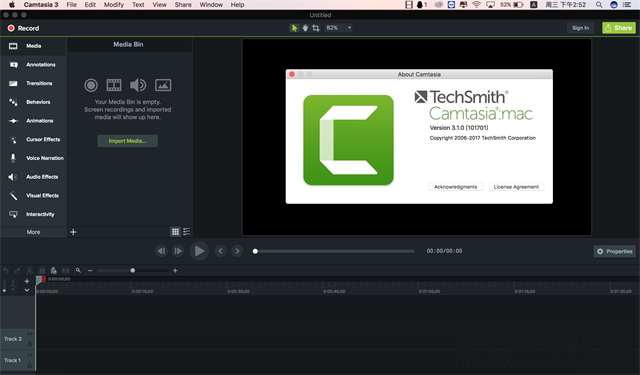
Task: Click the Sign In button
Action: click(580, 28)
